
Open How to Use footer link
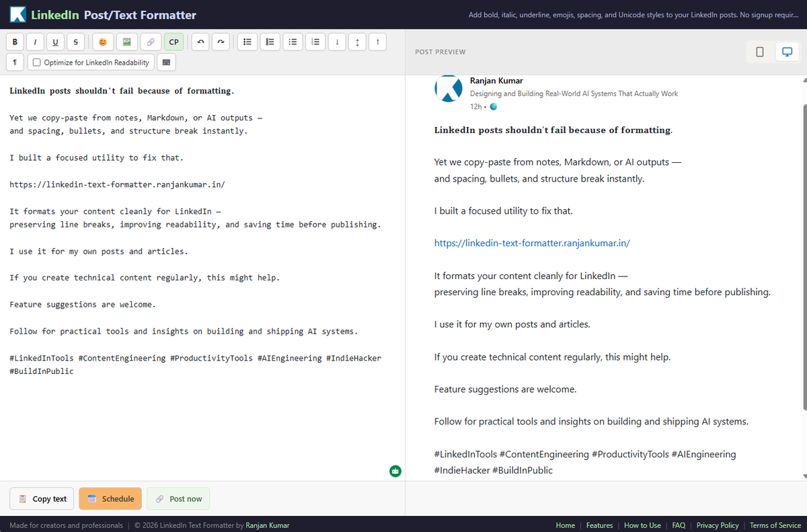(642, 525)
